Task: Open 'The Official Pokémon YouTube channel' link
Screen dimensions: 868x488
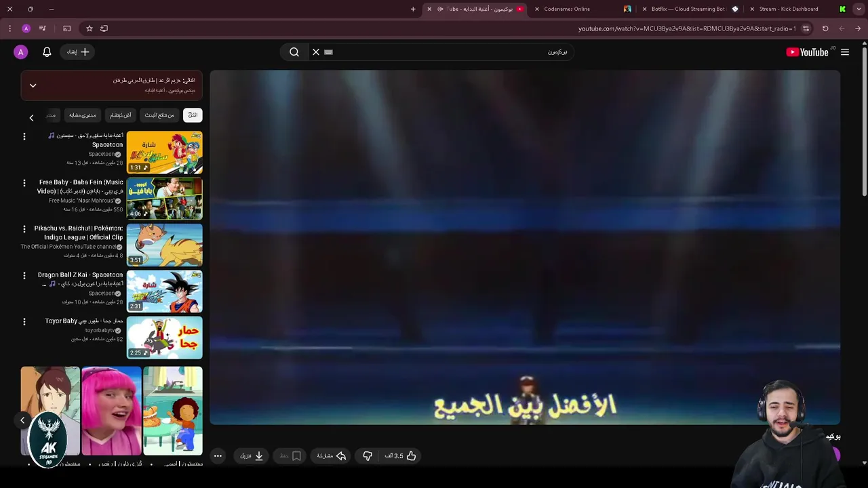Action: [x=68, y=247]
